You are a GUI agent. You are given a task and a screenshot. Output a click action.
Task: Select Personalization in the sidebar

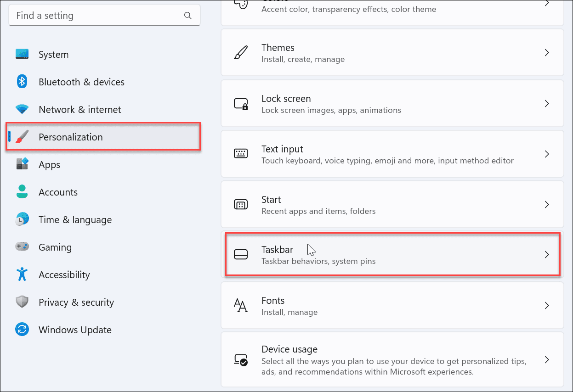point(104,137)
